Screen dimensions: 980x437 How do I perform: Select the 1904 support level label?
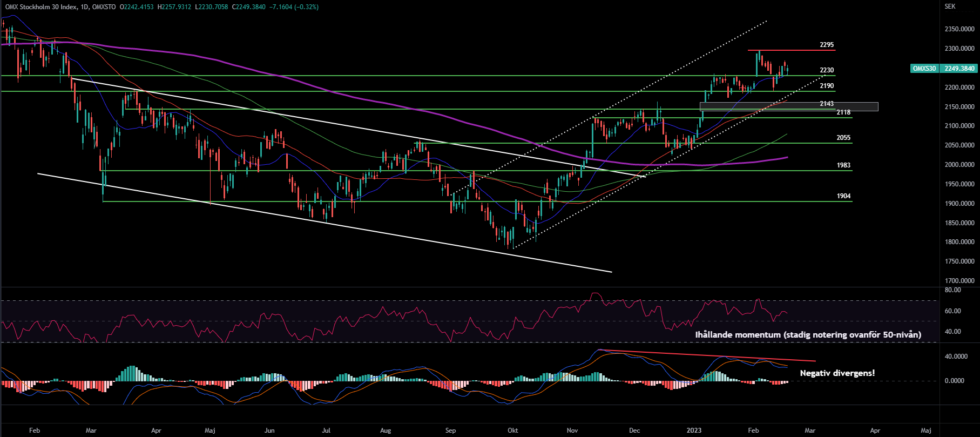(843, 196)
